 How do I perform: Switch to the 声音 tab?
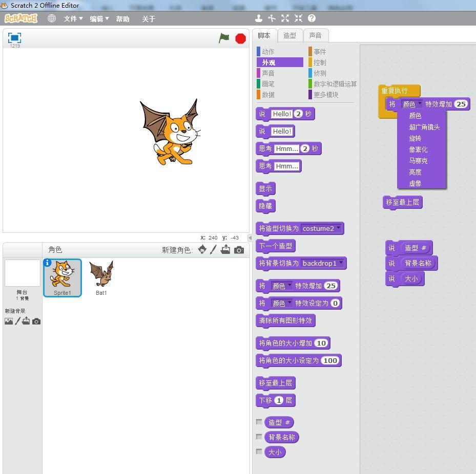[316, 35]
